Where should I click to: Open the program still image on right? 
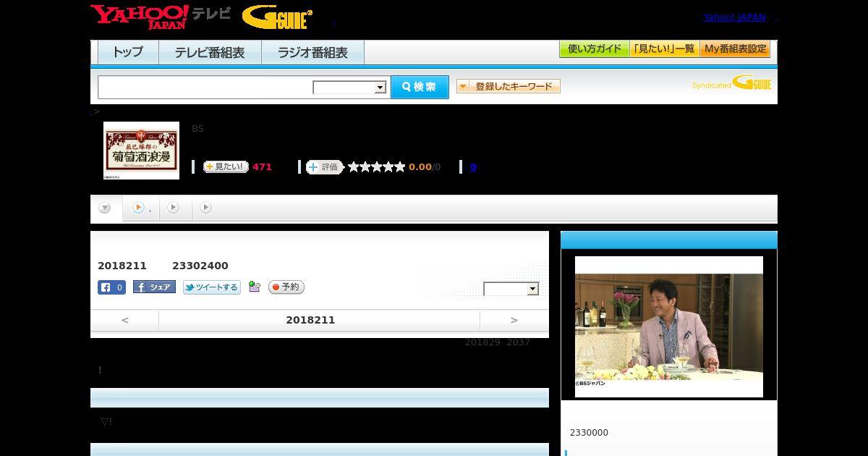(x=669, y=326)
